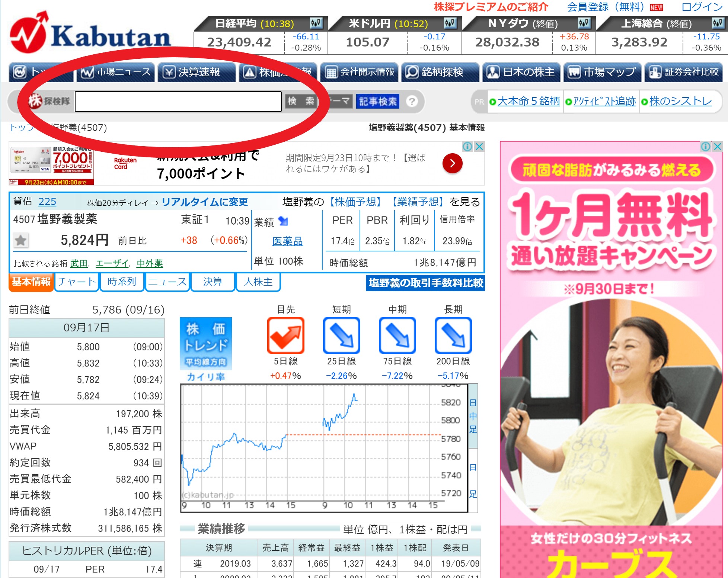This screenshot has height=578, width=728.
Task: Click the intraday stock chart
Action: [x=324, y=448]
